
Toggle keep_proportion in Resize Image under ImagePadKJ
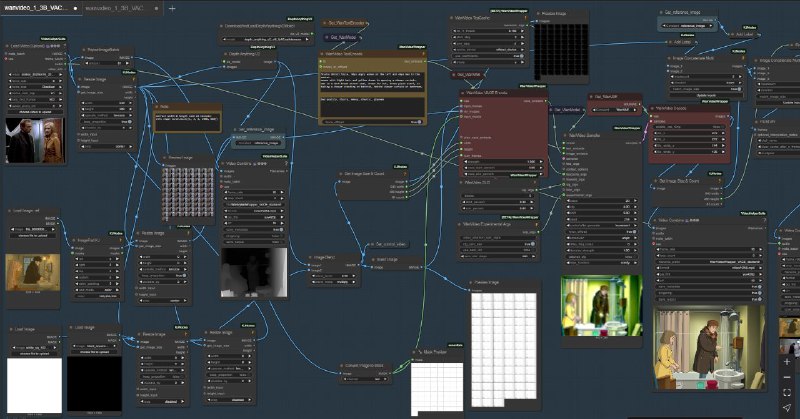pos(164,276)
